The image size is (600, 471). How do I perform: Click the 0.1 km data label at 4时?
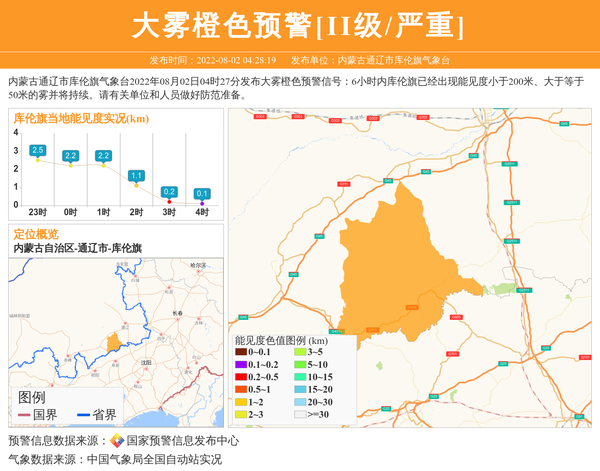click(202, 194)
